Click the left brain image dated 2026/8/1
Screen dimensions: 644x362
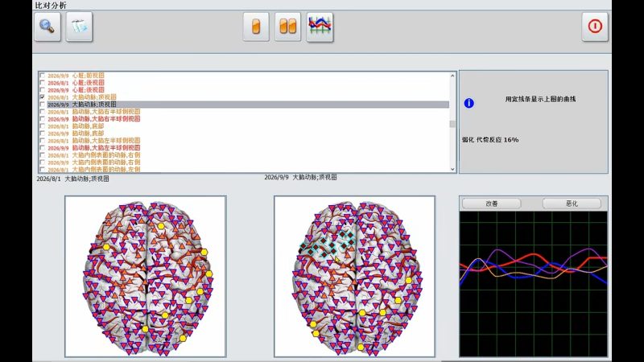[146, 276]
